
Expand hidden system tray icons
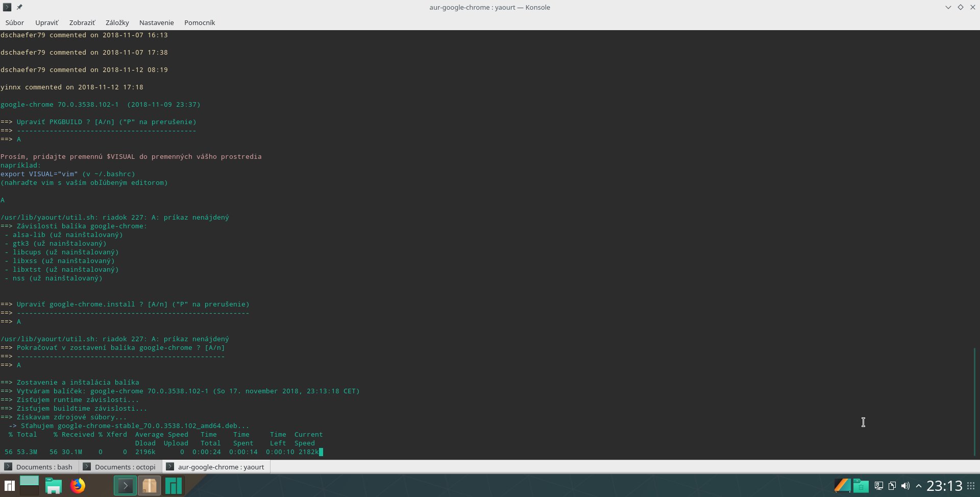919,486
